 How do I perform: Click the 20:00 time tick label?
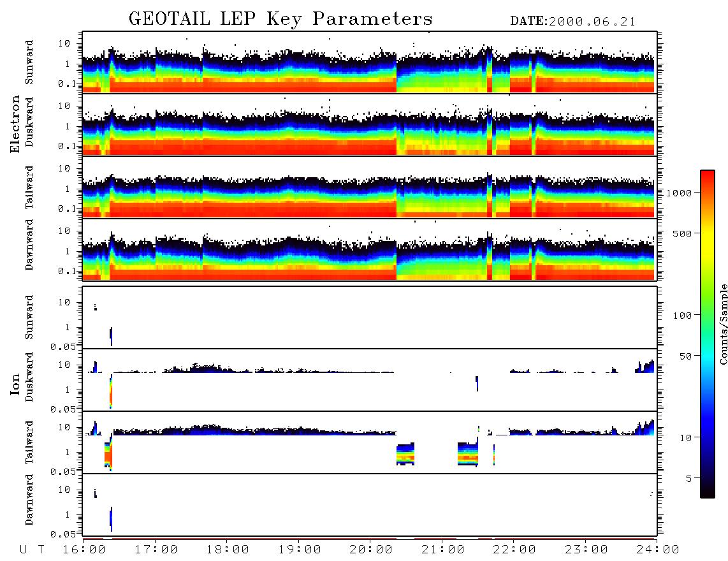(371, 550)
